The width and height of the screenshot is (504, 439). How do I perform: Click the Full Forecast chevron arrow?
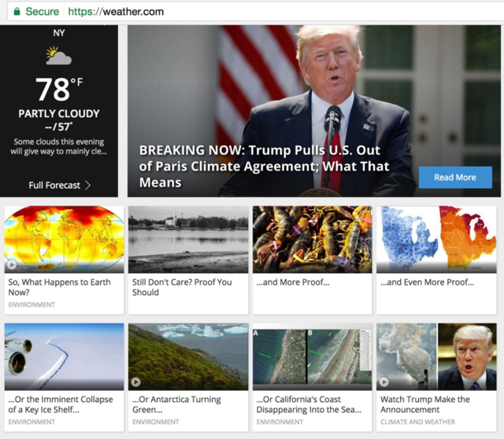point(87,186)
